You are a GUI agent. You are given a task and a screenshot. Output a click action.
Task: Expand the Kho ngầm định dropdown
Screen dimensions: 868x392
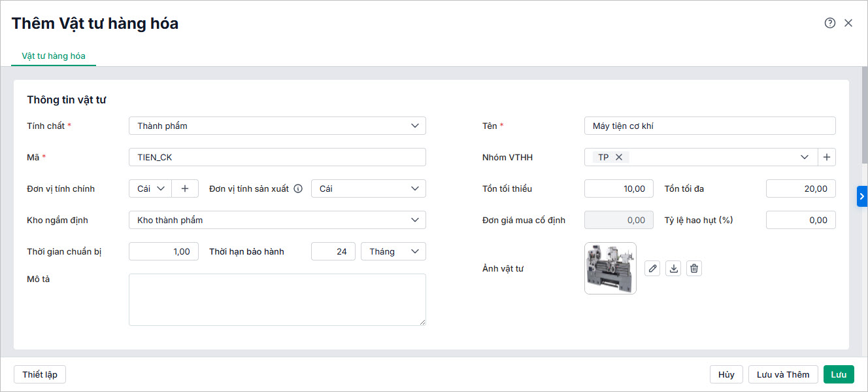pyautogui.click(x=277, y=220)
